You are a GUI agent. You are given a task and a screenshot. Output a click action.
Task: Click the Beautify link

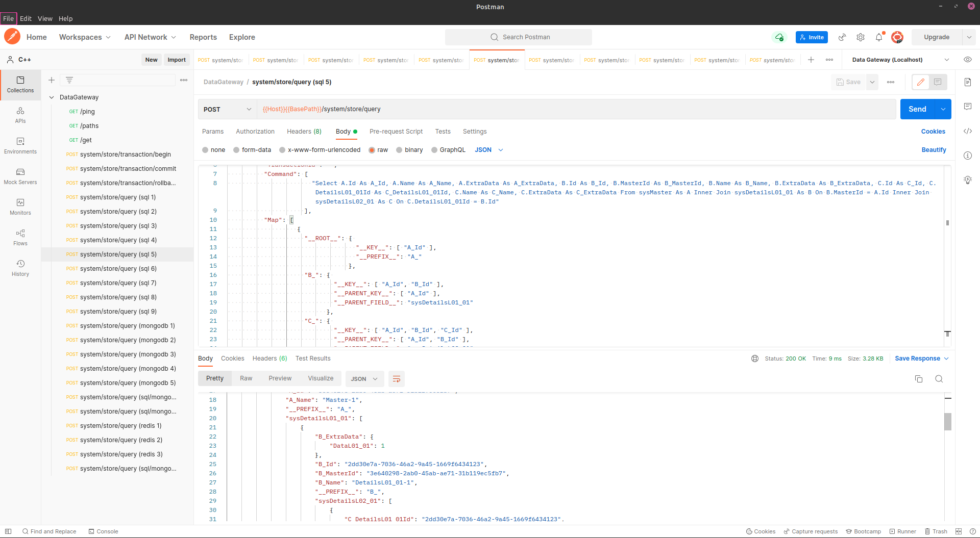coord(934,150)
